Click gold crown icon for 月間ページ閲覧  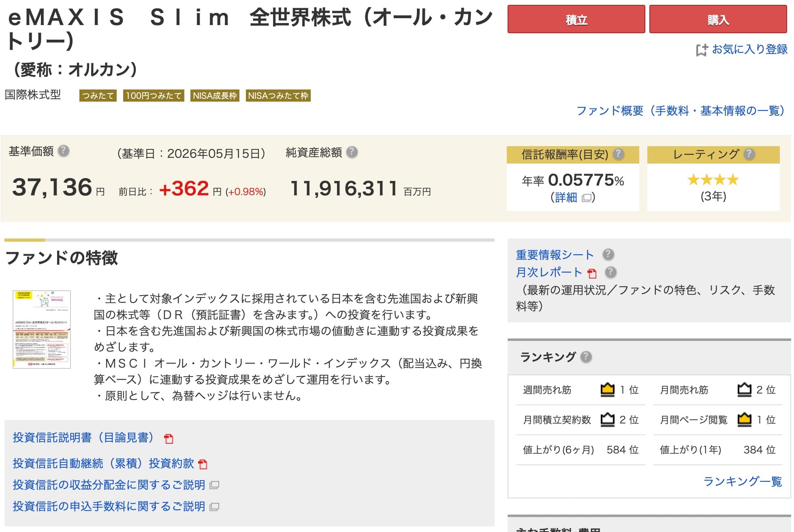(x=744, y=419)
